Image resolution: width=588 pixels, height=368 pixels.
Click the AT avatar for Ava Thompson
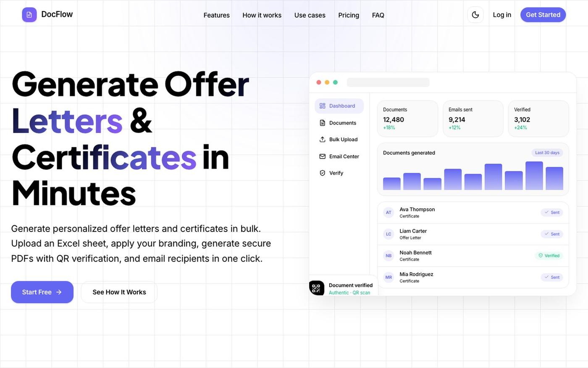pos(388,212)
